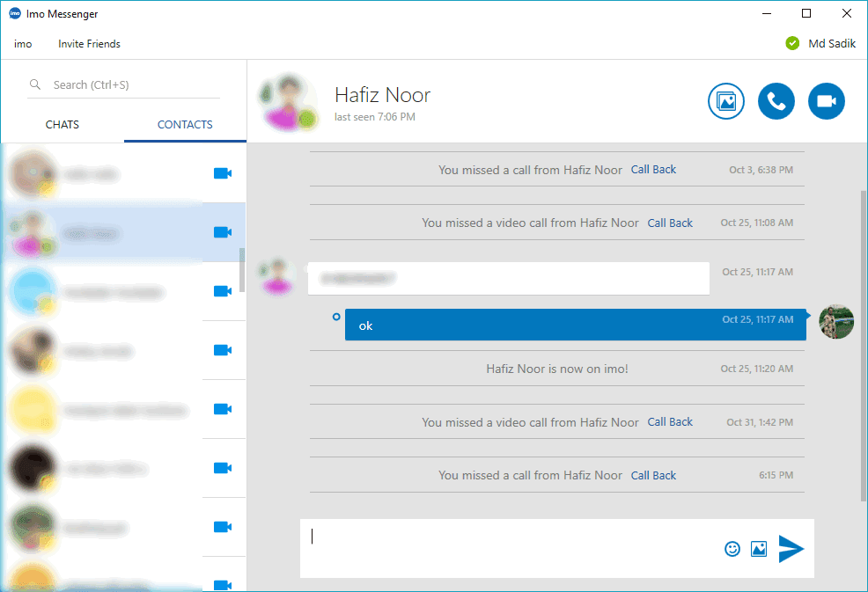Viewport: 868px width, 592px height.
Task: Send the message with the arrow icon
Action: point(791,549)
